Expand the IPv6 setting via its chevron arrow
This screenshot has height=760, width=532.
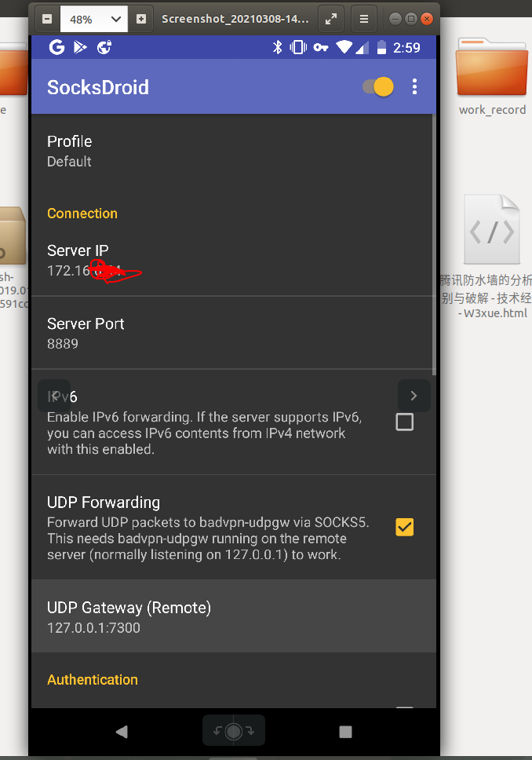point(414,395)
